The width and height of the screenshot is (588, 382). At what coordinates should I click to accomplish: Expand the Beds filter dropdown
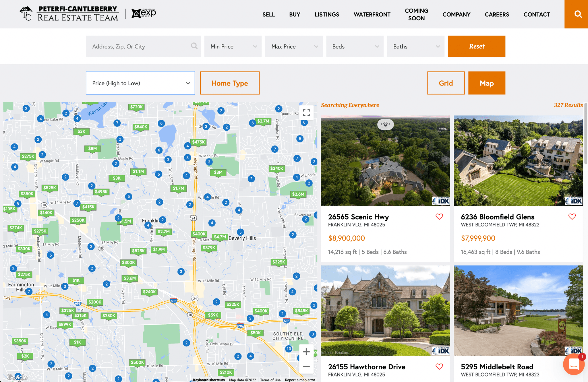355,46
